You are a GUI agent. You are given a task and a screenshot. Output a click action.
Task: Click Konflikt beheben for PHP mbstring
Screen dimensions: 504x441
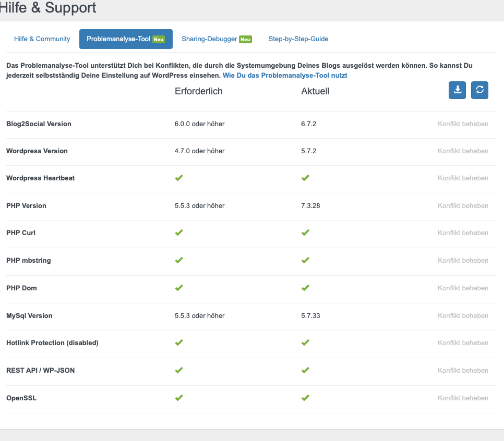coord(463,261)
